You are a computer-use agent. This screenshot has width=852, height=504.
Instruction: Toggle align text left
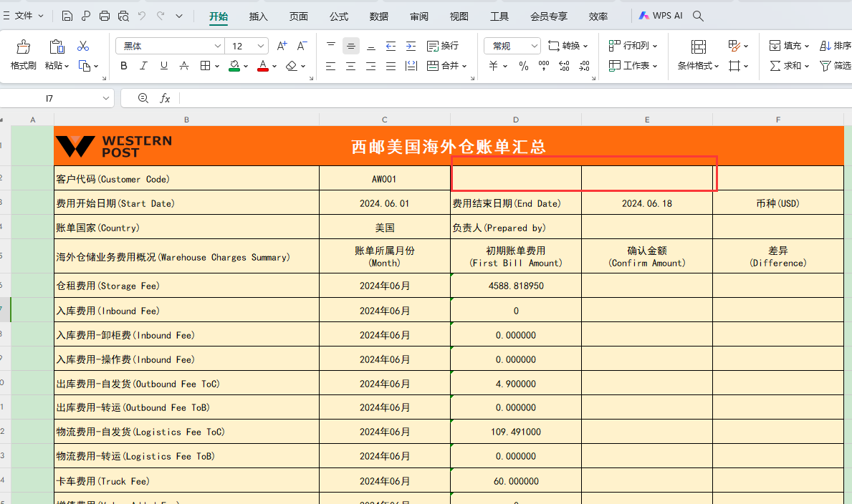(x=330, y=67)
